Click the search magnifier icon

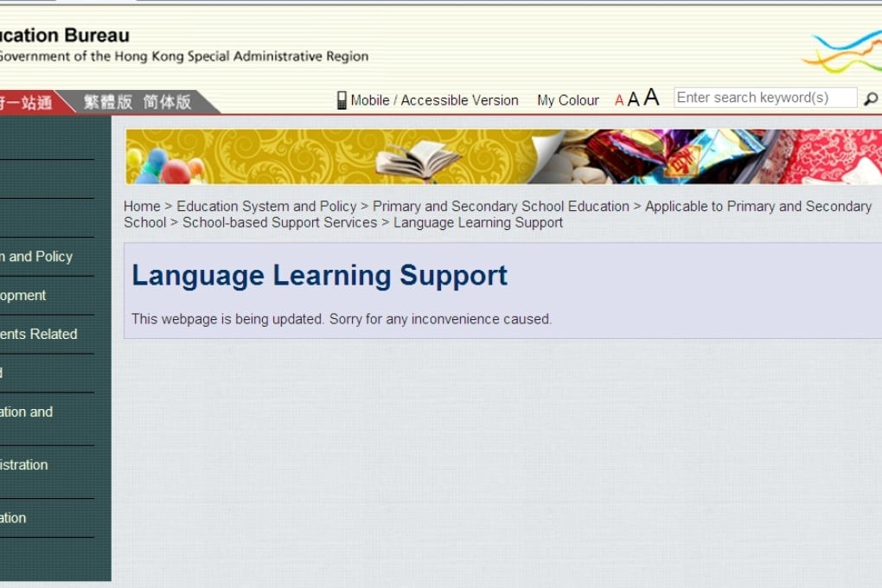[872, 98]
